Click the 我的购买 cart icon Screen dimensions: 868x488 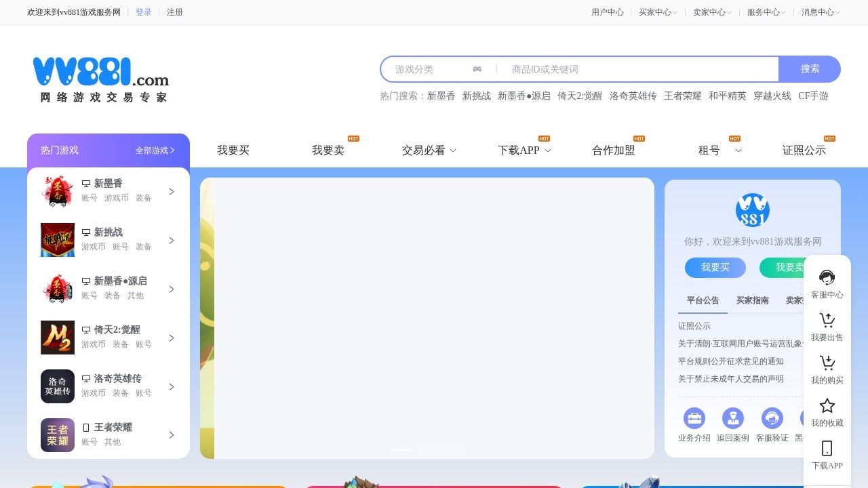(827, 363)
